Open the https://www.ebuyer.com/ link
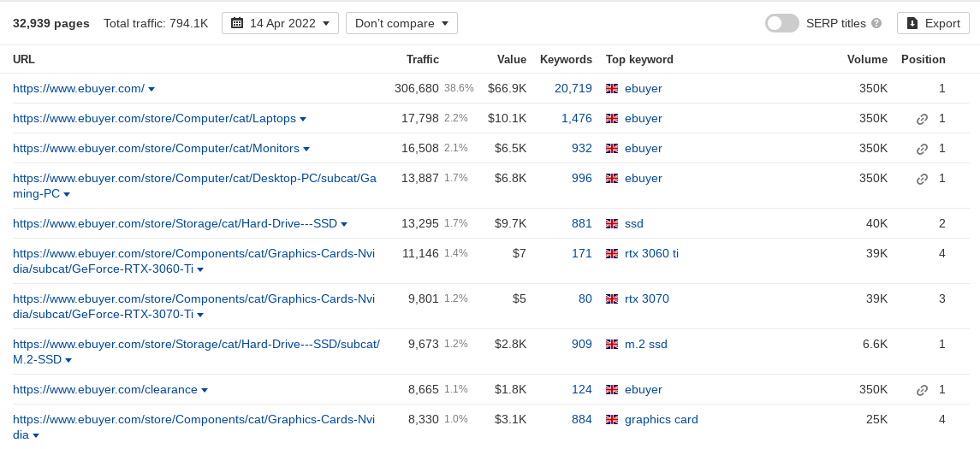Image resolution: width=980 pixels, height=449 pixels. (x=79, y=89)
